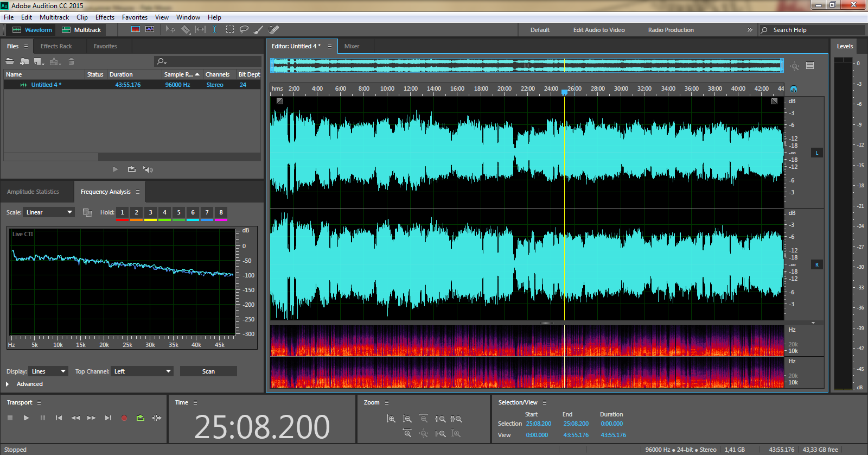This screenshot has height=455, width=868.
Task: Select the Slip tool
Action: point(200,29)
